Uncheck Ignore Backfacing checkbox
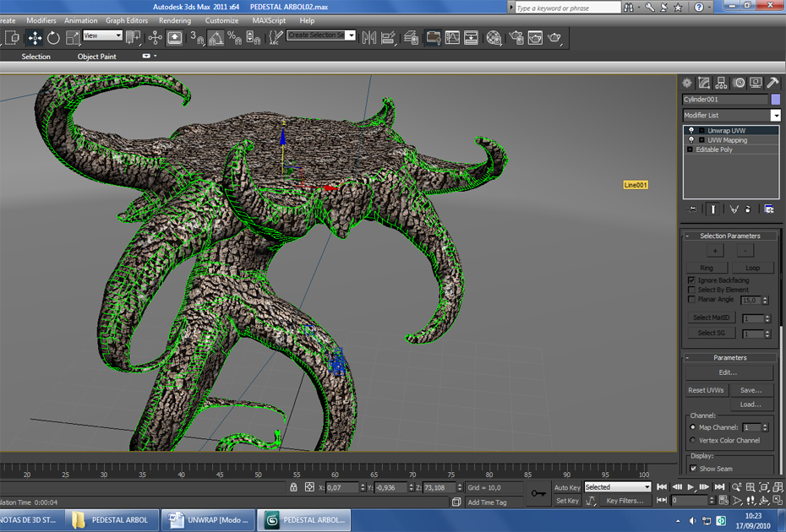This screenshot has height=532, width=786. point(691,280)
